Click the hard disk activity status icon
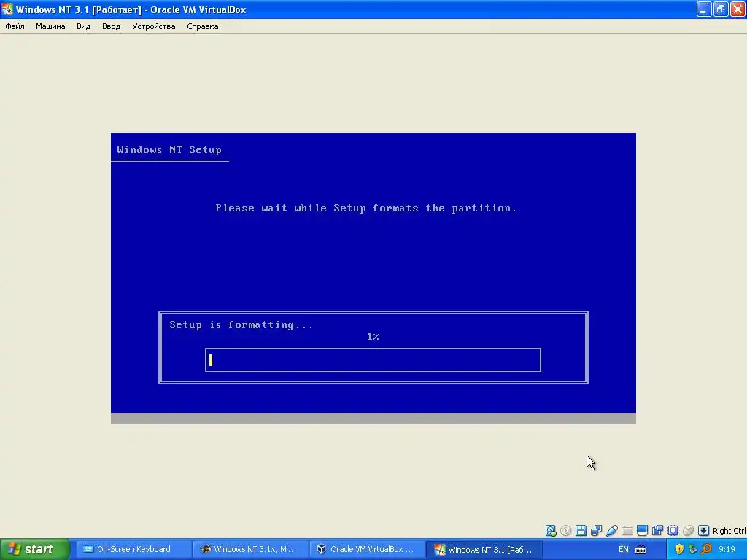 point(551,531)
